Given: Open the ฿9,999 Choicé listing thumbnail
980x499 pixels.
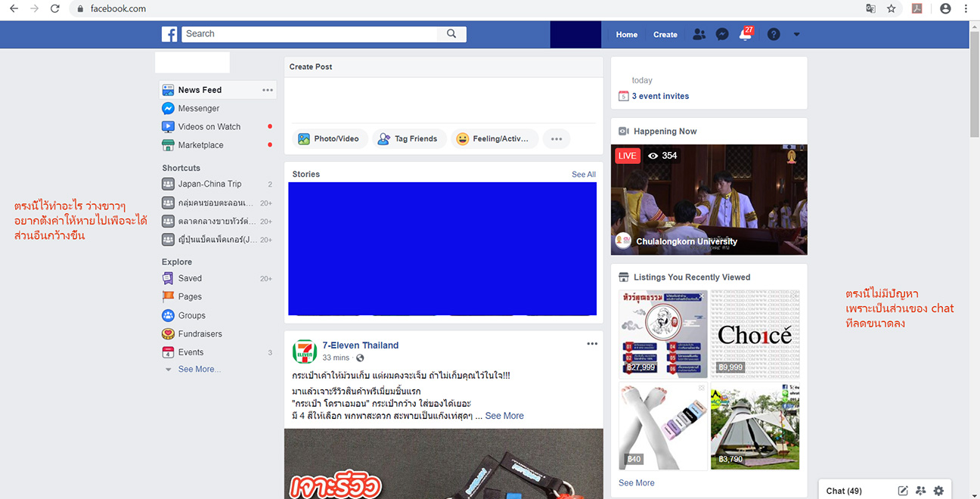Looking at the screenshot, I should tap(755, 334).
